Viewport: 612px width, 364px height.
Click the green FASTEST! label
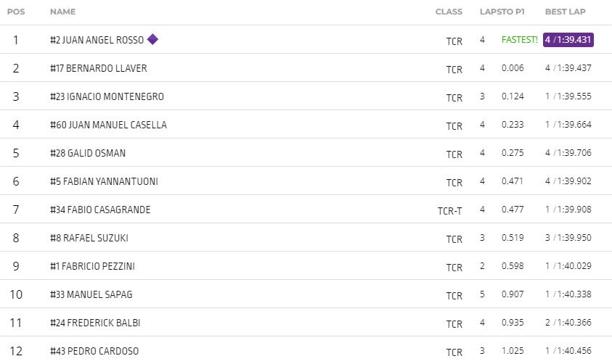click(520, 40)
